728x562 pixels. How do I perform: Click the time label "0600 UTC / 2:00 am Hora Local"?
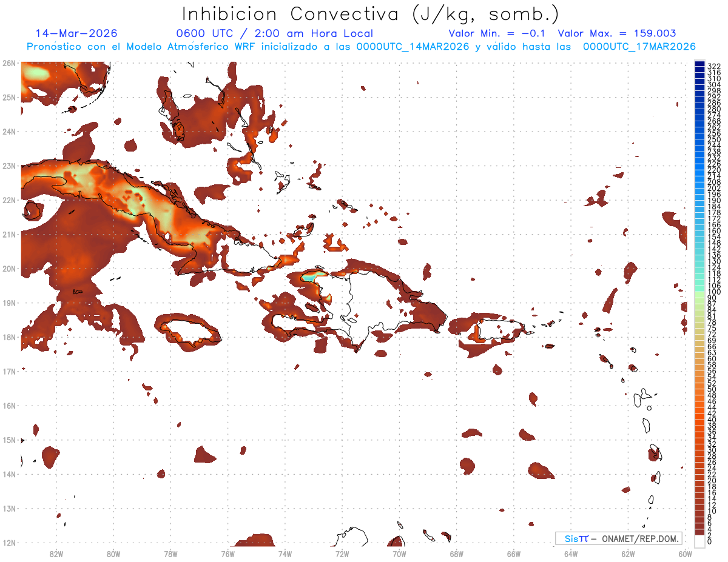tap(275, 33)
